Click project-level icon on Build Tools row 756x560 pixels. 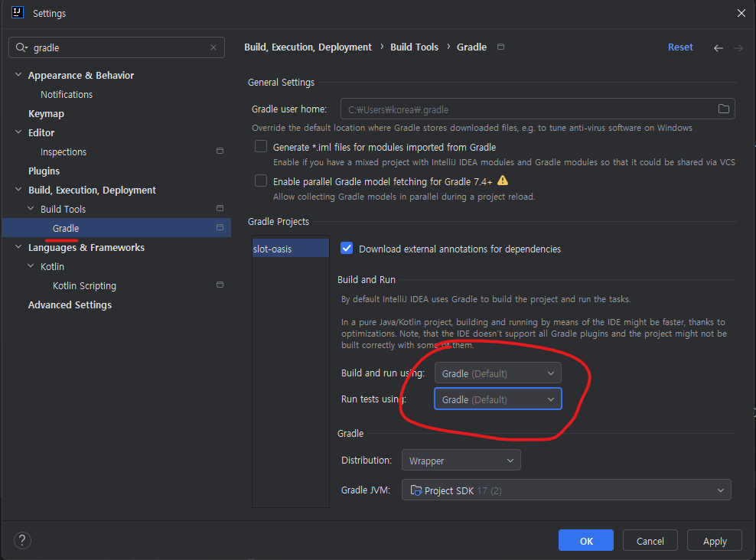(220, 209)
